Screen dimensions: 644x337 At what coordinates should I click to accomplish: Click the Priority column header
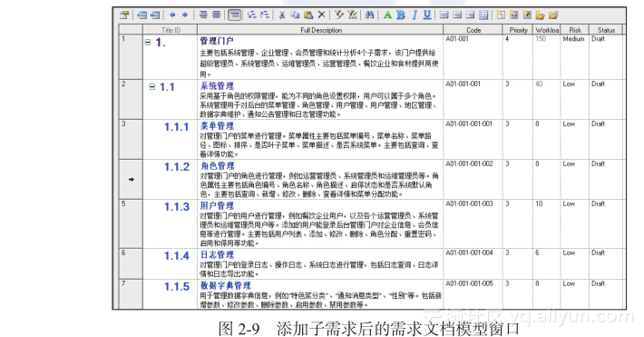point(518,30)
